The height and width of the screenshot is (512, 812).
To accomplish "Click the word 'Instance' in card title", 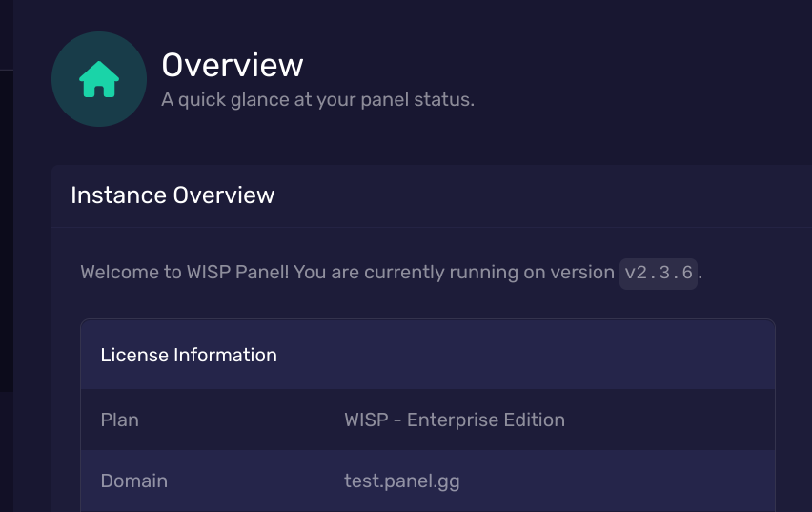I will click(118, 195).
